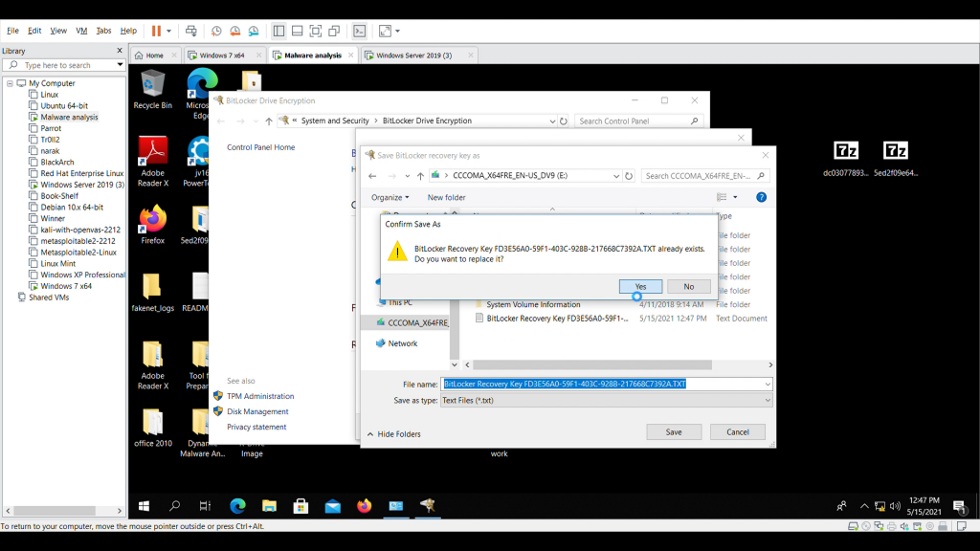This screenshot has width=980, height=551.
Task: Switch to Unity mode
Action: [334, 31]
